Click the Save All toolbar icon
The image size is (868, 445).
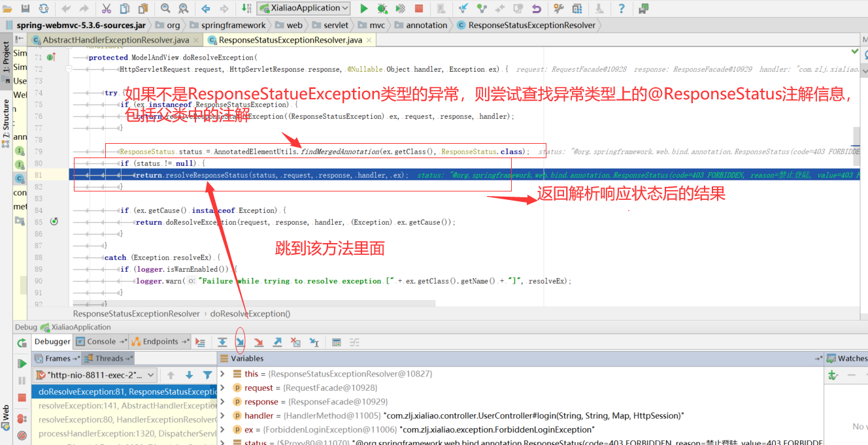point(25,8)
